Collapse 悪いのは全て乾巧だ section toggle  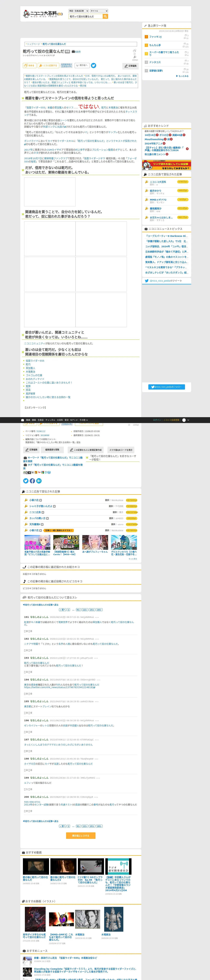pyautogui.click(x=23, y=352)
